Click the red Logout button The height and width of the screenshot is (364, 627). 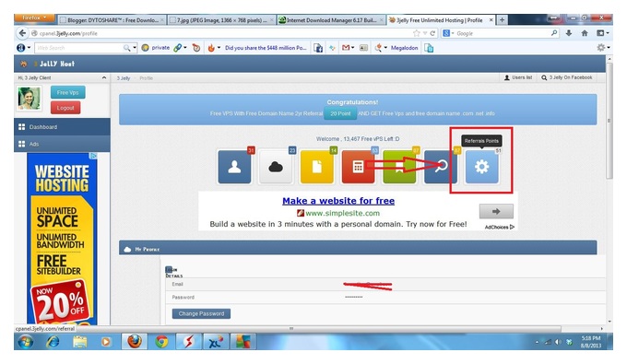[x=65, y=108]
